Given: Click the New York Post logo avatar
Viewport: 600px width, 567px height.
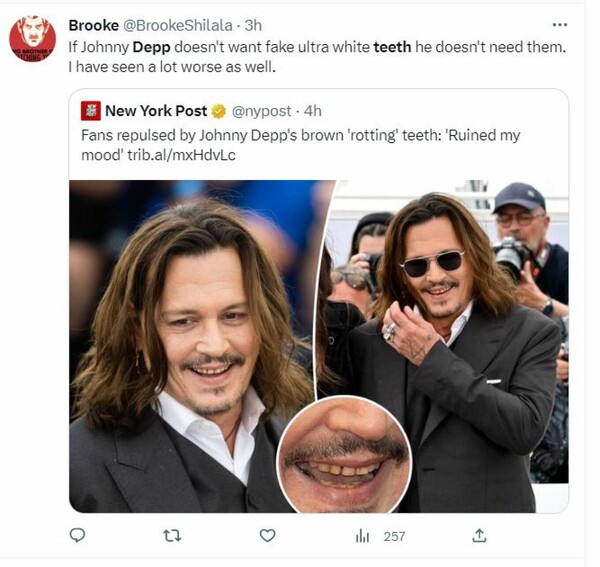Looking at the screenshot, I should coord(91,111).
